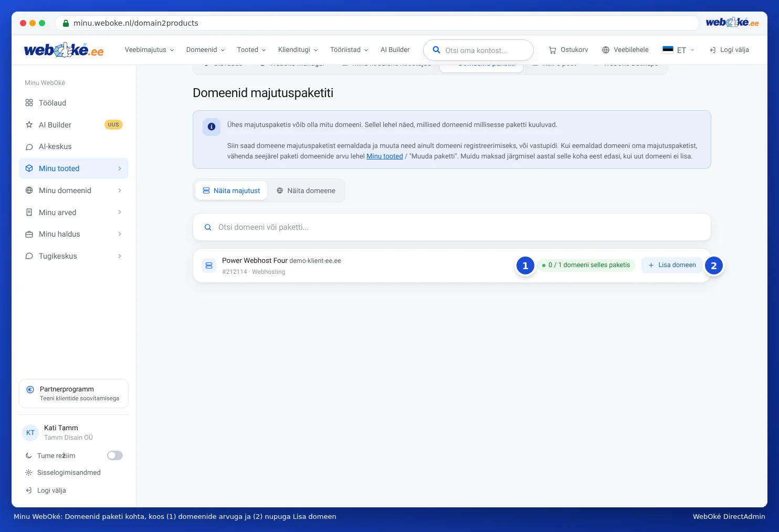The image size is (779, 532).
Task: Open AI Builder in the top navigation
Action: point(395,50)
